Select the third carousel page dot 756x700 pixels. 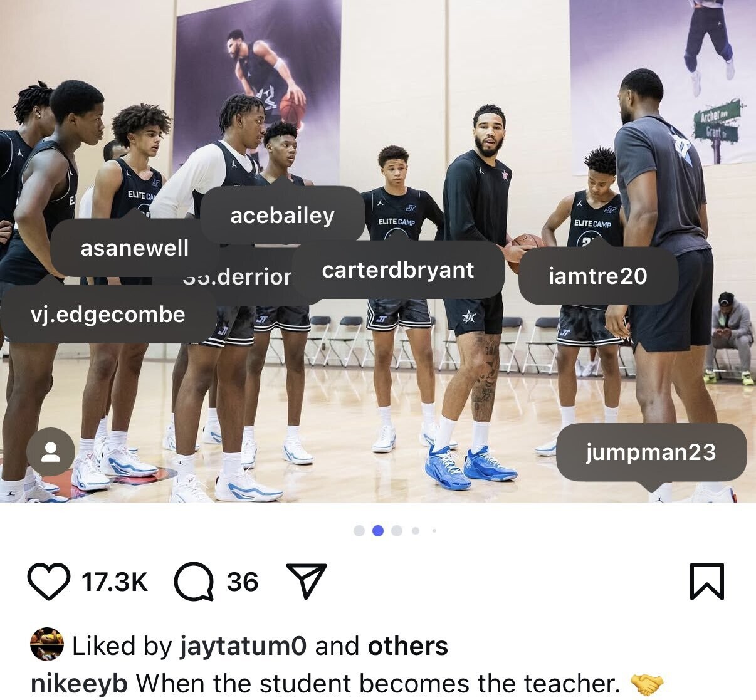click(x=396, y=531)
